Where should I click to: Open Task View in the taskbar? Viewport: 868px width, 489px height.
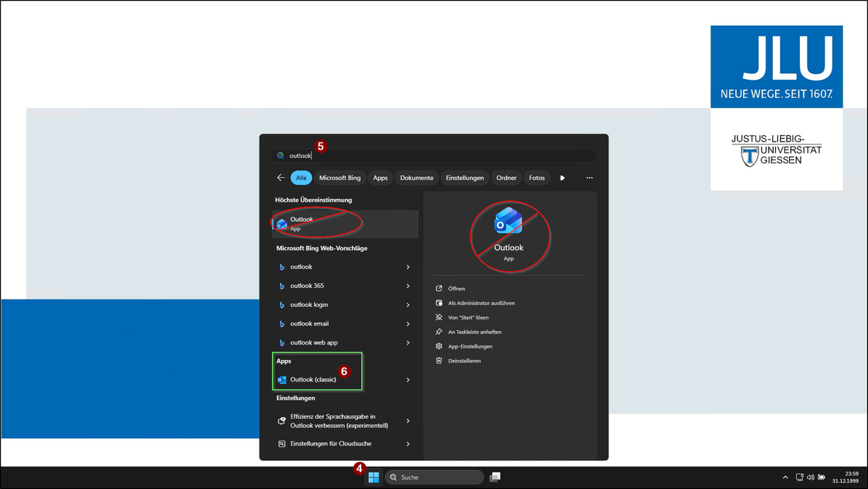point(495,477)
